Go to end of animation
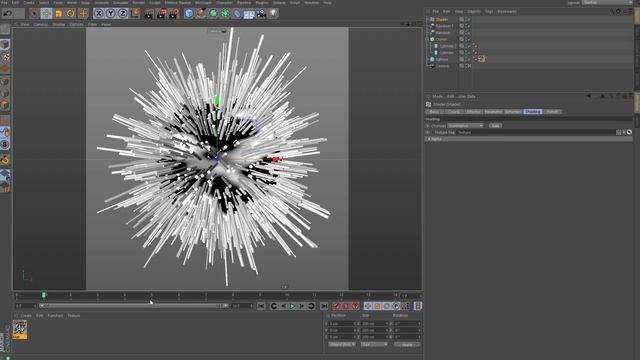This screenshot has height=360, width=640. (x=324, y=306)
